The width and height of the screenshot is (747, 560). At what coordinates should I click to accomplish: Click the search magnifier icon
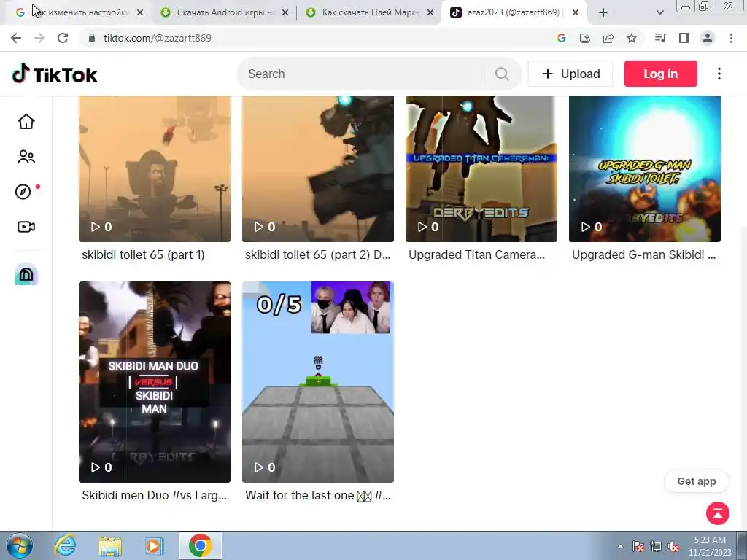pyautogui.click(x=502, y=74)
